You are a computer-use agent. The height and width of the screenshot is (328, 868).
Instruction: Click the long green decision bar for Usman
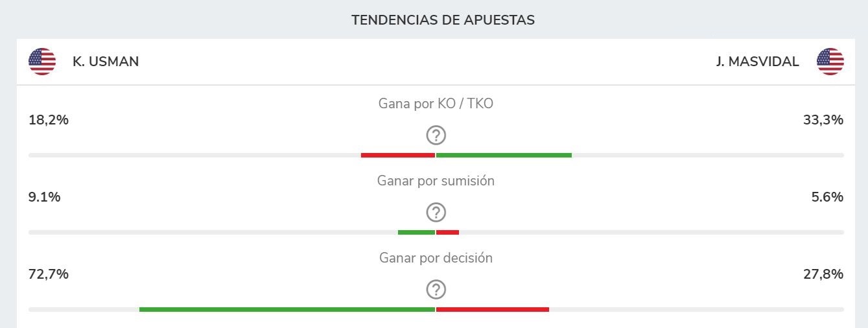287,309
